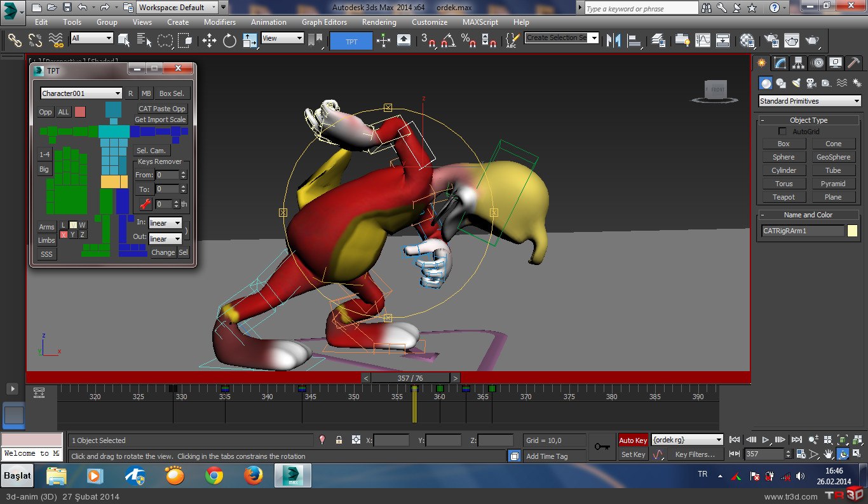
Task: Open the MAXScript menu
Action: tap(480, 22)
